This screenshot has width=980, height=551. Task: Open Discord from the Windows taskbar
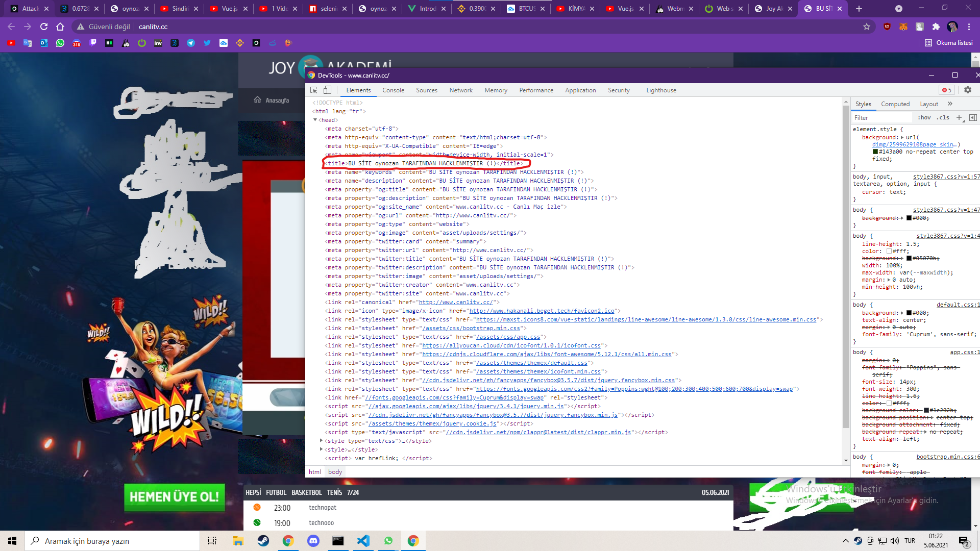[x=313, y=541]
